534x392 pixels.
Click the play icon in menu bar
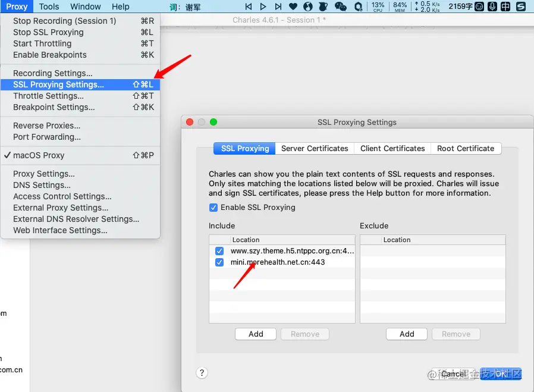click(x=263, y=7)
